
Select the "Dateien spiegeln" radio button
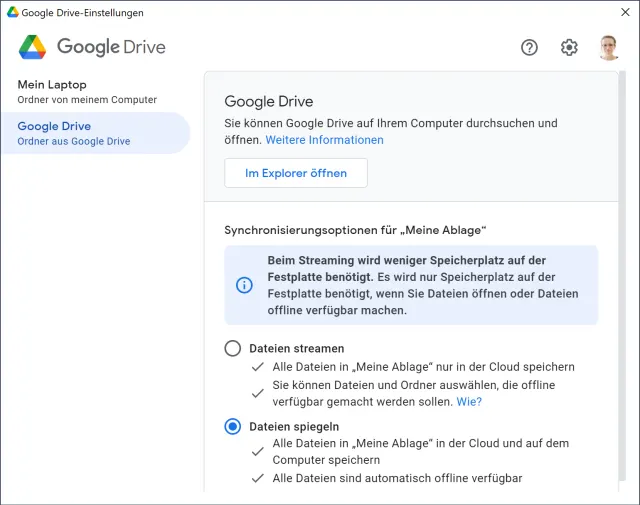tap(233, 427)
